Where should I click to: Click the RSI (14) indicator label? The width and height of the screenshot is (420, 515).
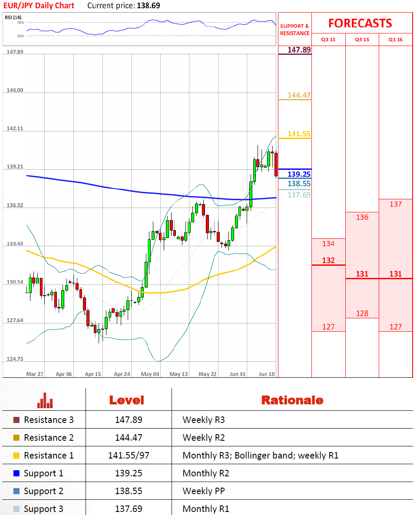tap(13, 17)
